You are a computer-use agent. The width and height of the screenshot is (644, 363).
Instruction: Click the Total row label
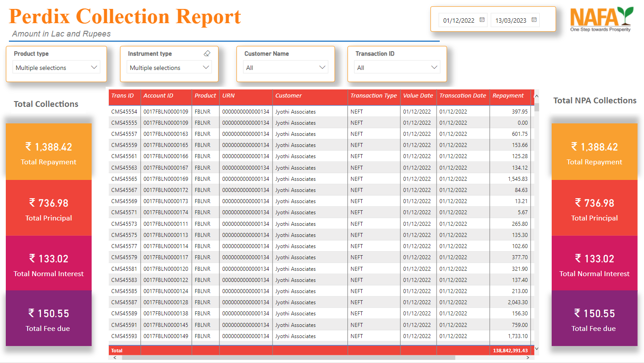pyautogui.click(x=117, y=351)
